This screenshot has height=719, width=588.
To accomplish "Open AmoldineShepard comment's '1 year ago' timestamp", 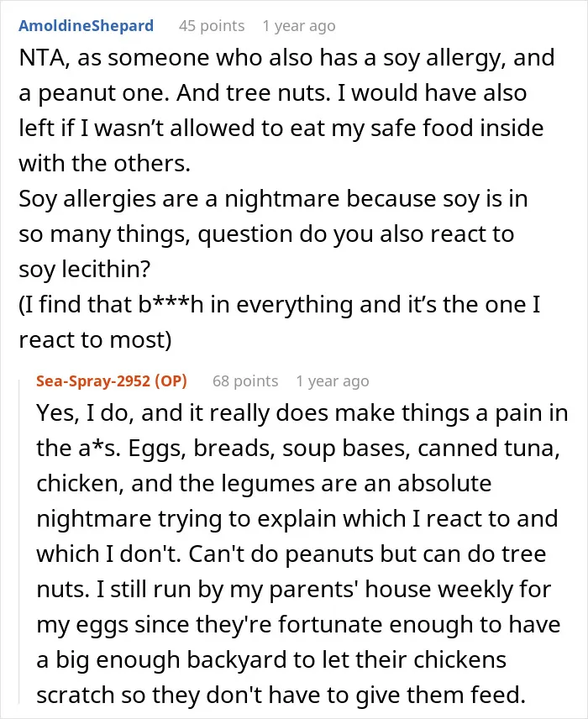I will coord(299,26).
